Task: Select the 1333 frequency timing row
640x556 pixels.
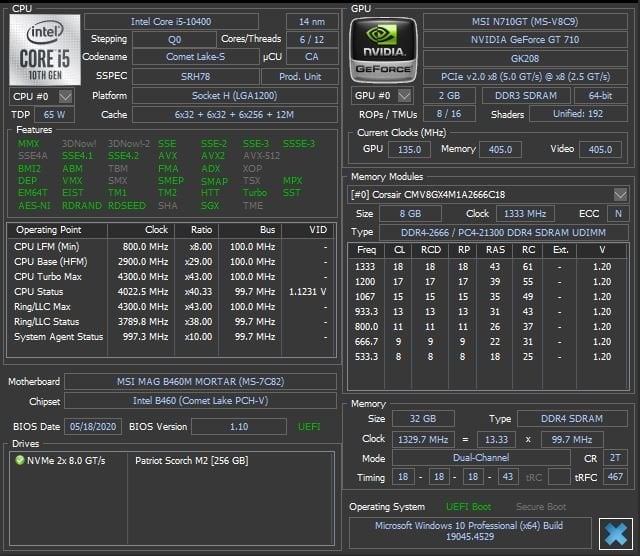Action: [x=488, y=267]
